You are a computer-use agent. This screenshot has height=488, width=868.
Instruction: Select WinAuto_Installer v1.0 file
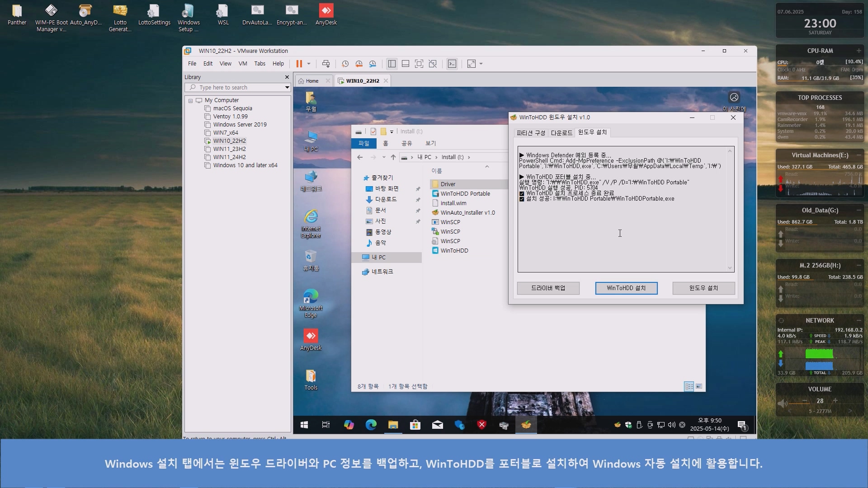[x=467, y=213]
